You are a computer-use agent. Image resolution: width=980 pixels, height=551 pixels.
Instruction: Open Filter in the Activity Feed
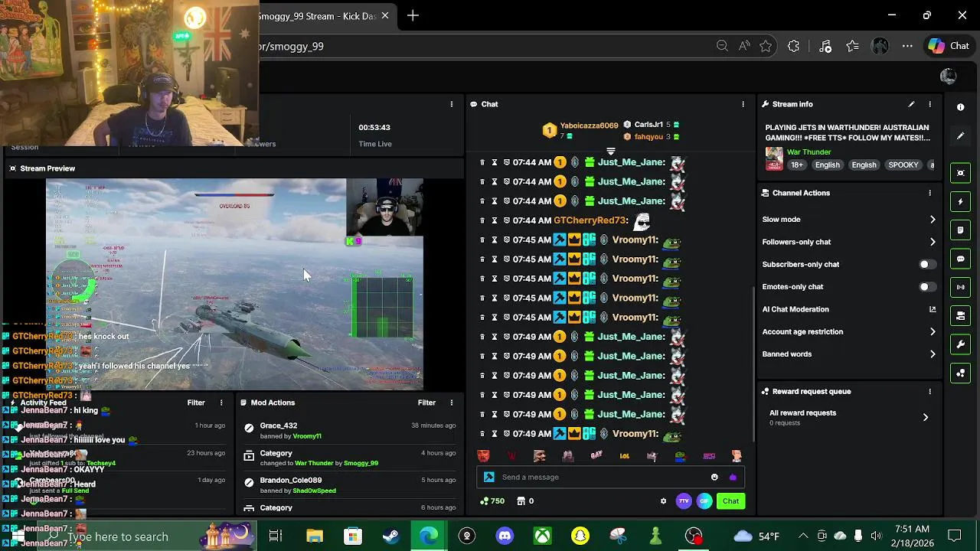pyautogui.click(x=196, y=403)
